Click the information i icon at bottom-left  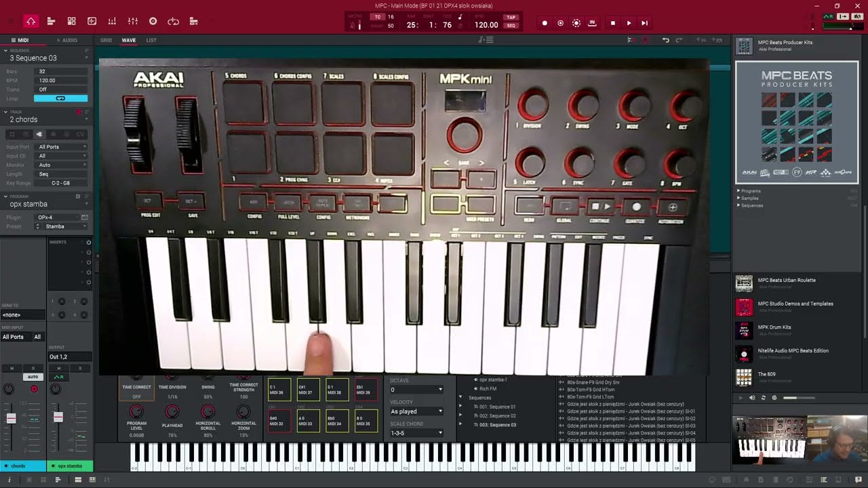coord(9,480)
